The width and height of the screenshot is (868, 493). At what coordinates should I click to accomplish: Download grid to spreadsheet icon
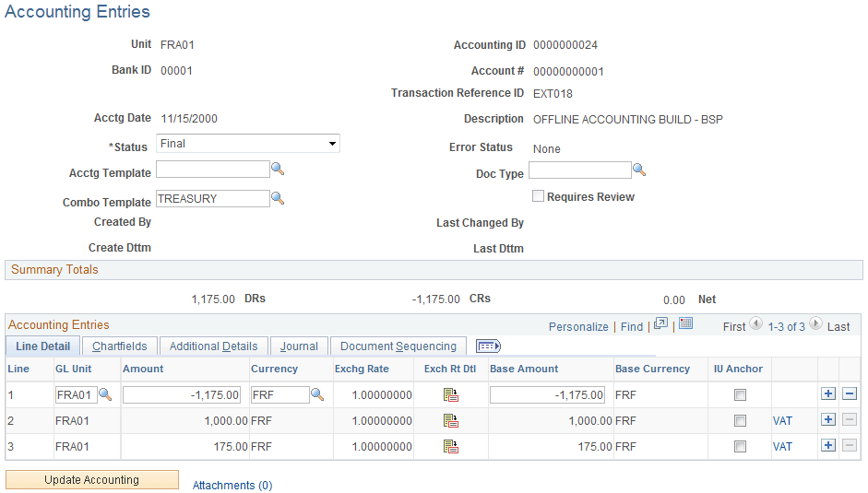click(x=686, y=323)
